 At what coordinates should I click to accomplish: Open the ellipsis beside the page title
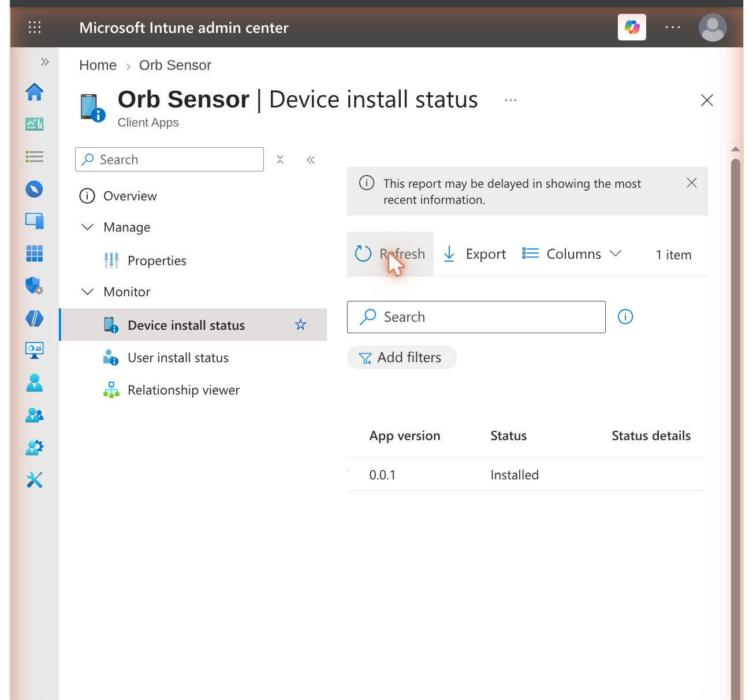point(510,100)
